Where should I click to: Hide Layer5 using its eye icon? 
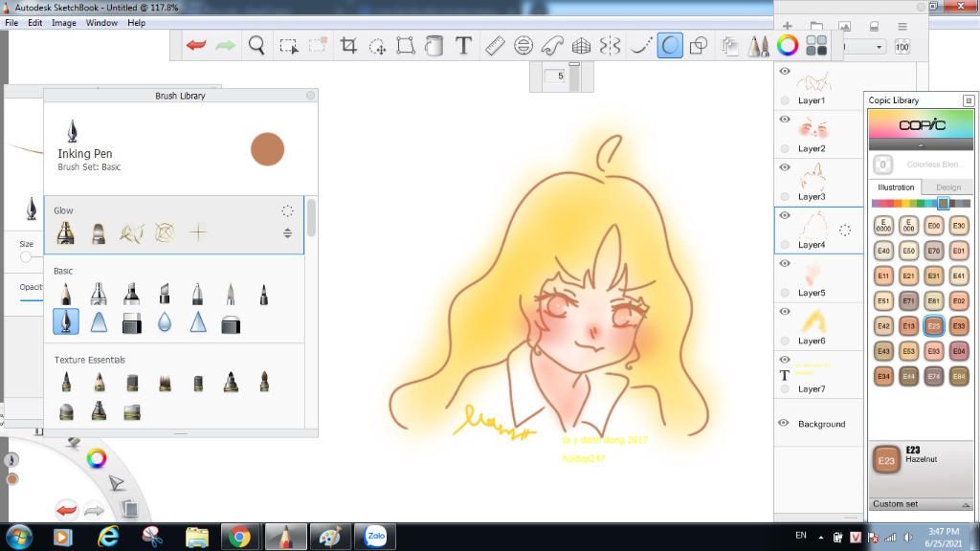pos(785,264)
